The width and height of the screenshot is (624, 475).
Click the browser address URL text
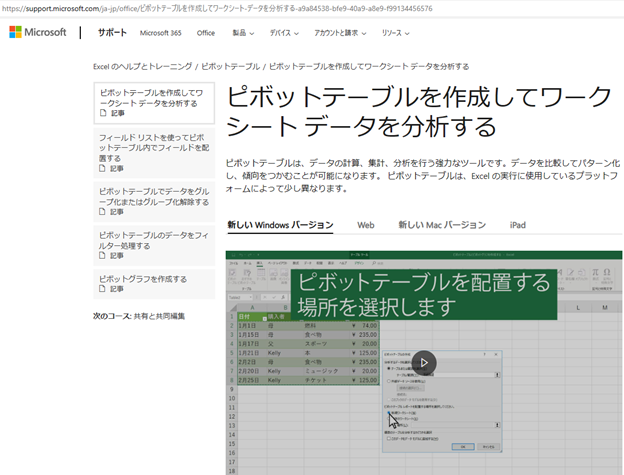pyautogui.click(x=217, y=8)
